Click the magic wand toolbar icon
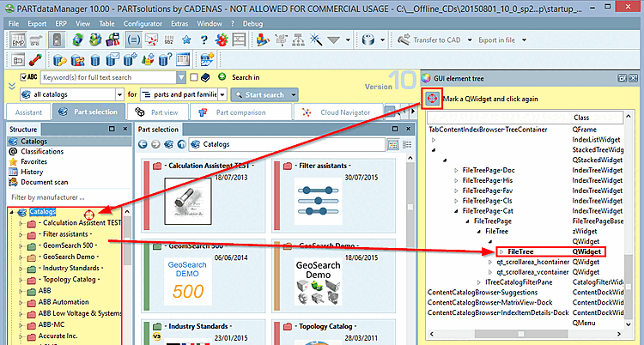644x345 pixels. [315, 39]
